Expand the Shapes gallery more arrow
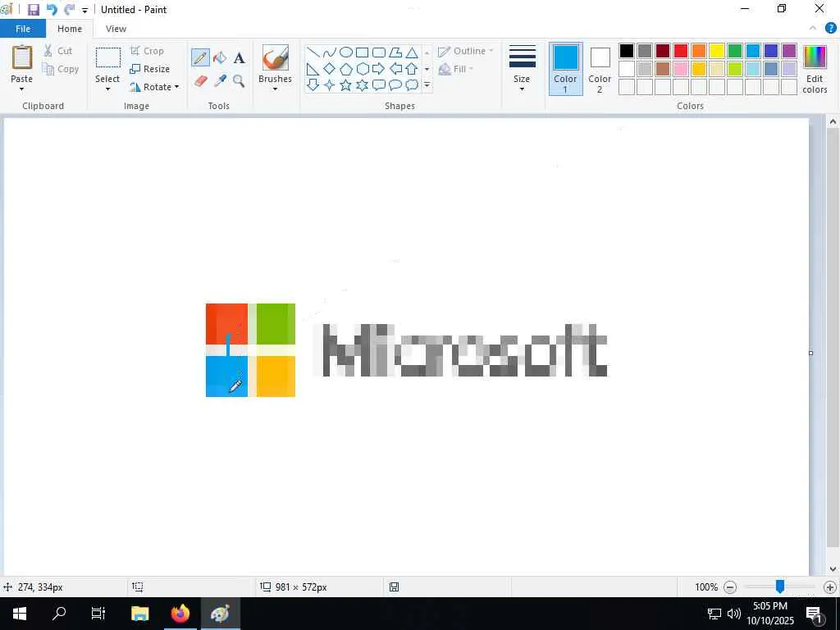This screenshot has height=630, width=840. point(427,84)
